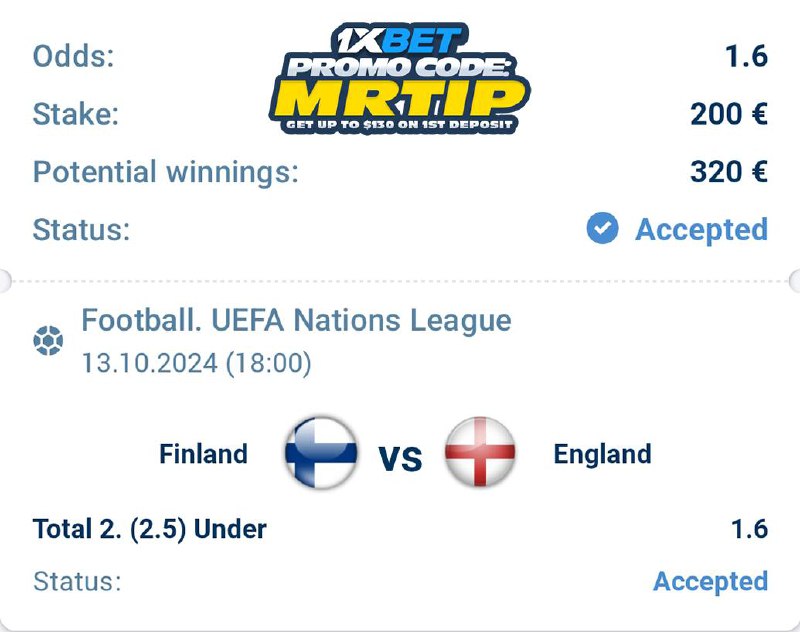Image resolution: width=800 pixels, height=632 pixels.
Task: Tap the England flag icon
Action: tap(480, 453)
